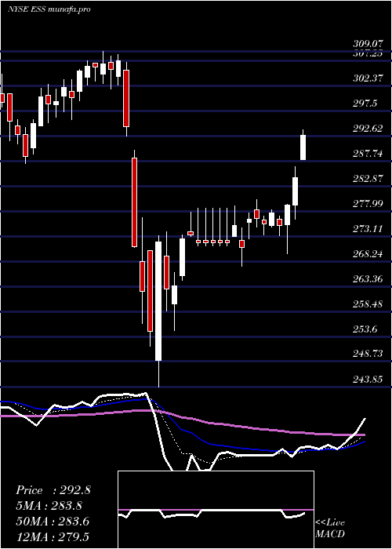Select the 273.11 price level label
This screenshot has width=392, height=549.
[x=368, y=229]
